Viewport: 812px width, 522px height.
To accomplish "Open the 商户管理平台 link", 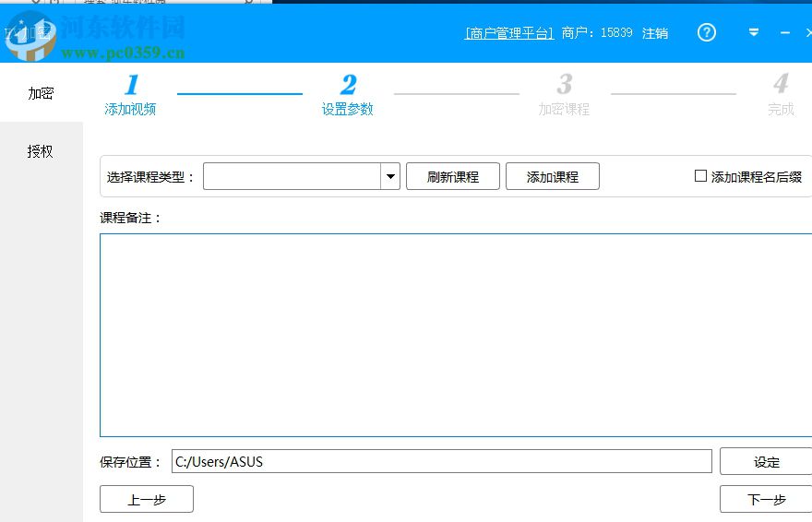I will (509, 33).
